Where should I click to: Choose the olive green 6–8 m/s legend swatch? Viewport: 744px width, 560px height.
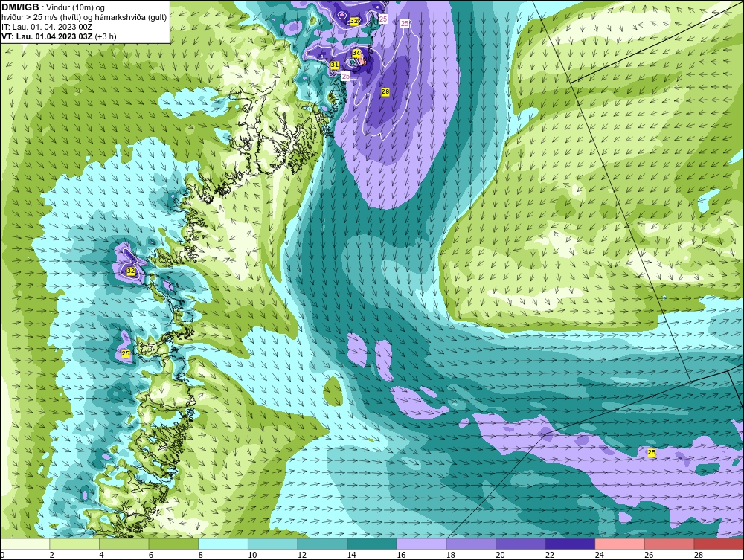pyautogui.click(x=173, y=544)
